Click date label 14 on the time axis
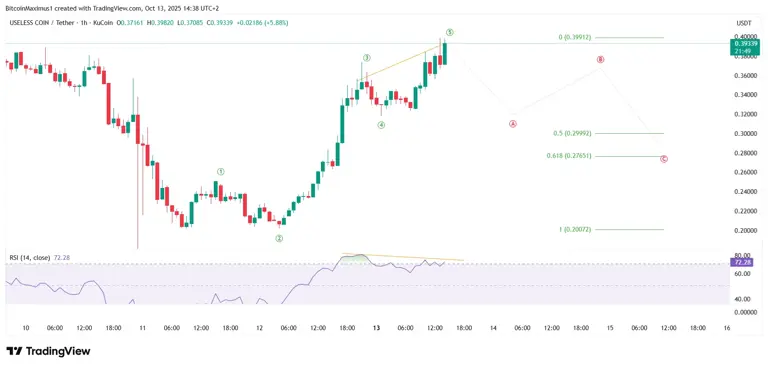Screen dimensions: 768x367 (x=493, y=328)
